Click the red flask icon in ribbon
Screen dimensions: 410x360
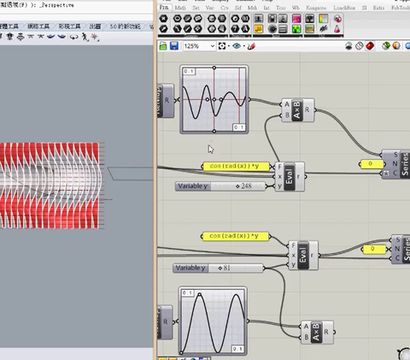(x=338, y=29)
